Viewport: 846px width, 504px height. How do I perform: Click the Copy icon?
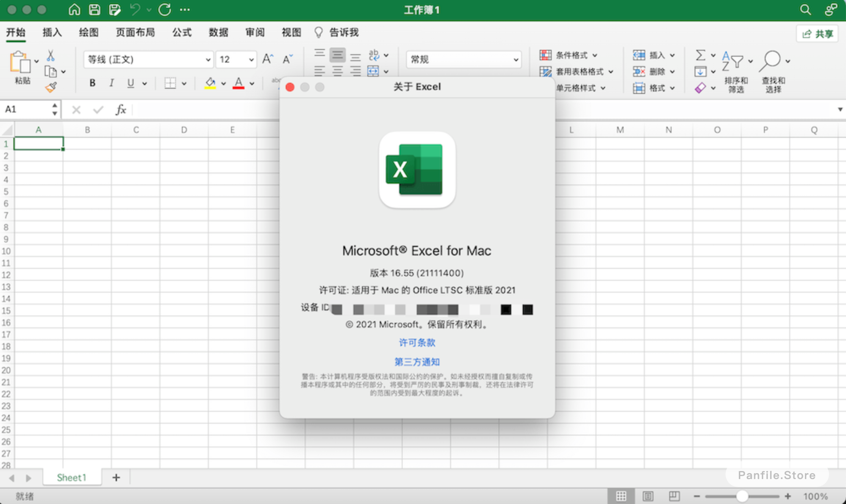pyautogui.click(x=50, y=71)
